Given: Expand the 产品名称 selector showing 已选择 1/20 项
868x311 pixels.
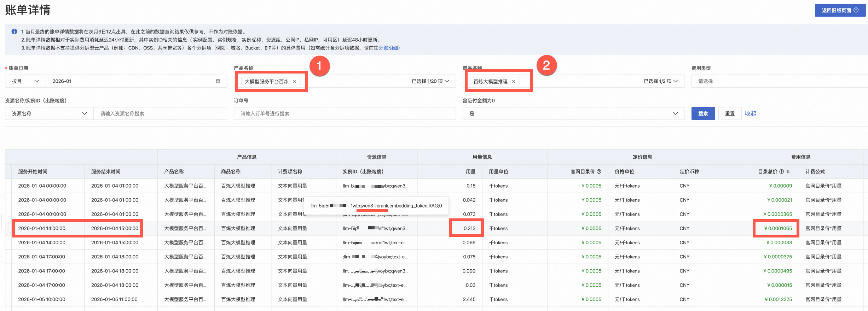Looking at the screenshot, I should click(x=430, y=81).
